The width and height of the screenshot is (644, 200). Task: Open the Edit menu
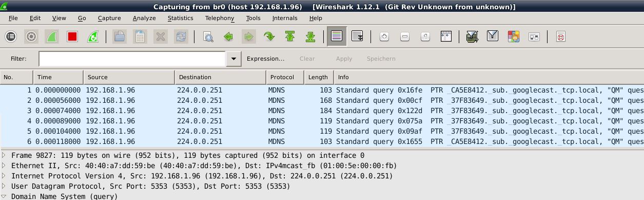(35, 18)
